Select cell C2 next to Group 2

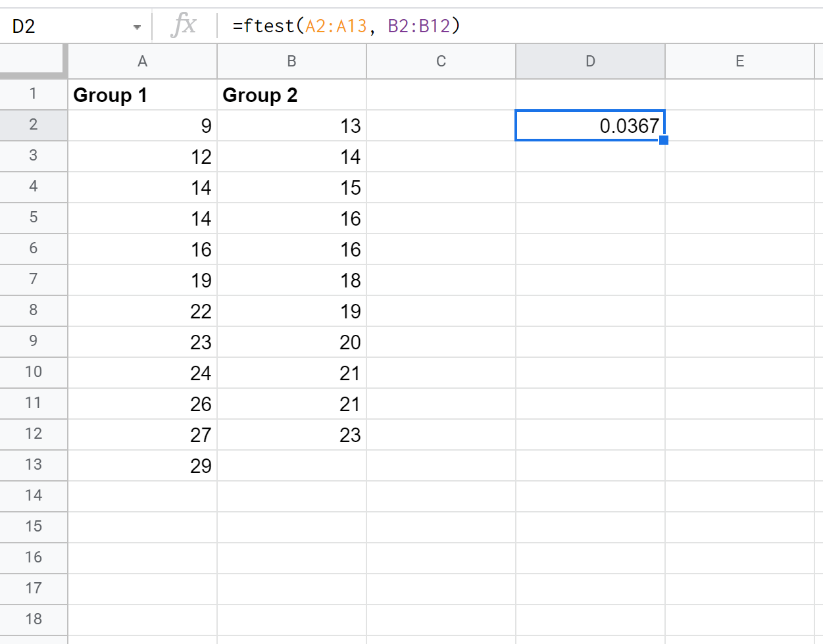tap(441, 125)
